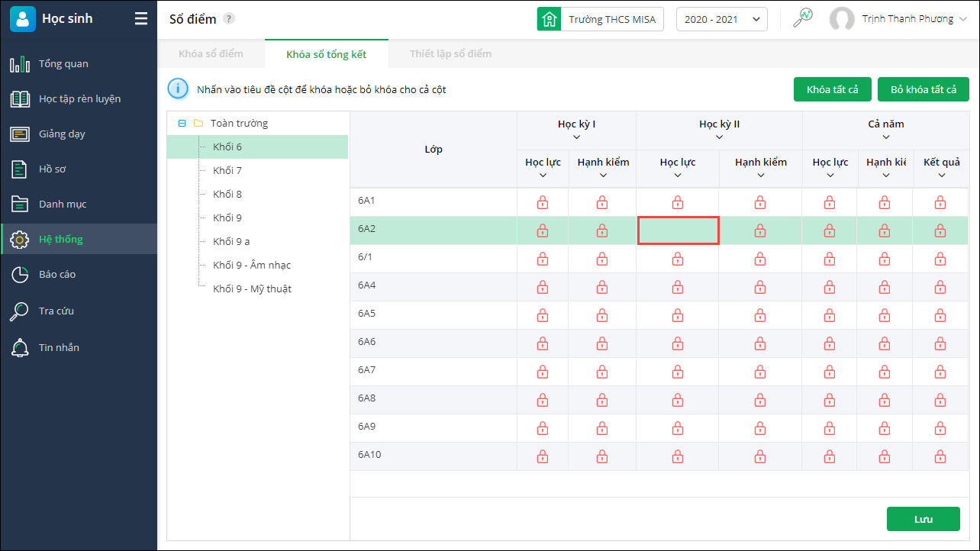Viewport: 980px width, 551px height.
Task: Toggle lock for 6A10 Cả năm Kết quả
Action: coord(940,456)
